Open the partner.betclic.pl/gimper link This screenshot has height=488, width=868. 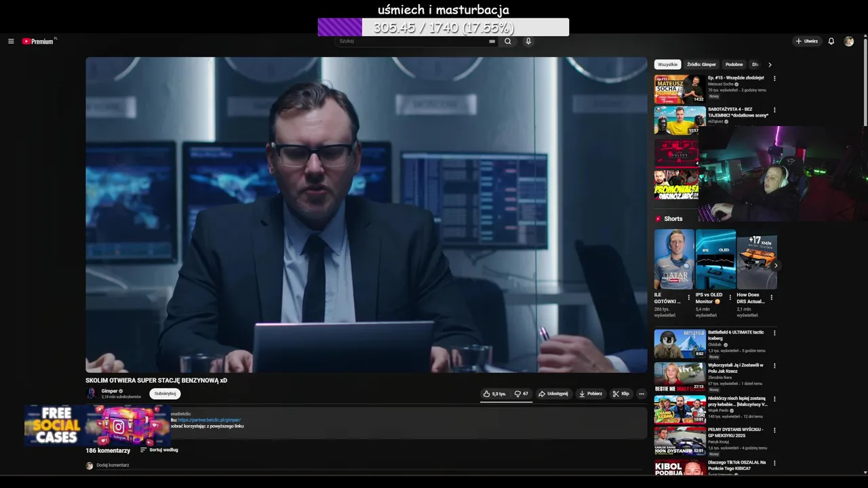[210, 420]
